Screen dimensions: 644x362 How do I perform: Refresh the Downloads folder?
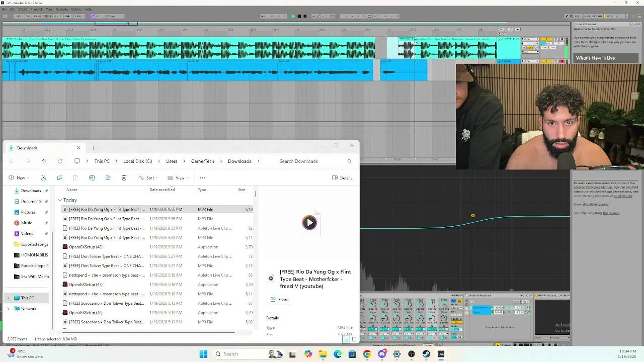60,161
